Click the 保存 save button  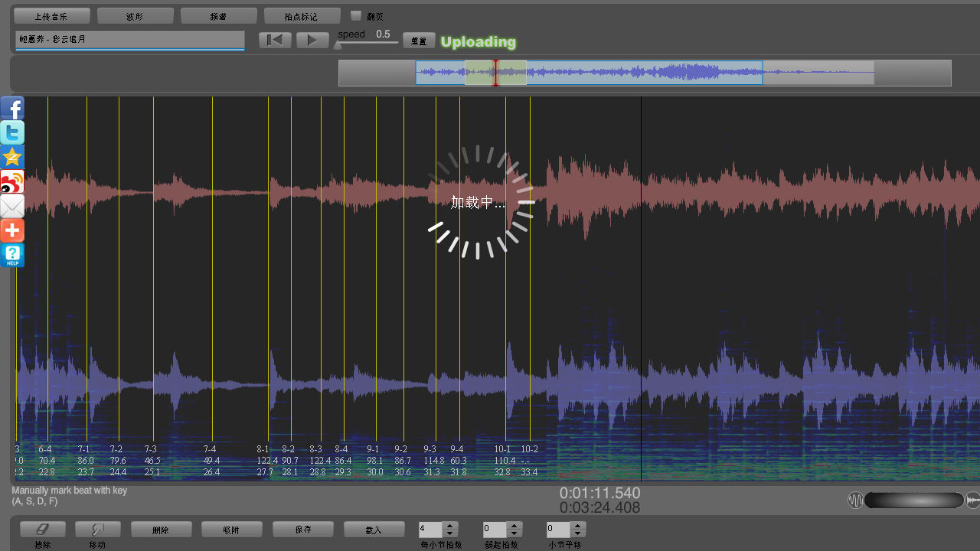click(x=303, y=529)
